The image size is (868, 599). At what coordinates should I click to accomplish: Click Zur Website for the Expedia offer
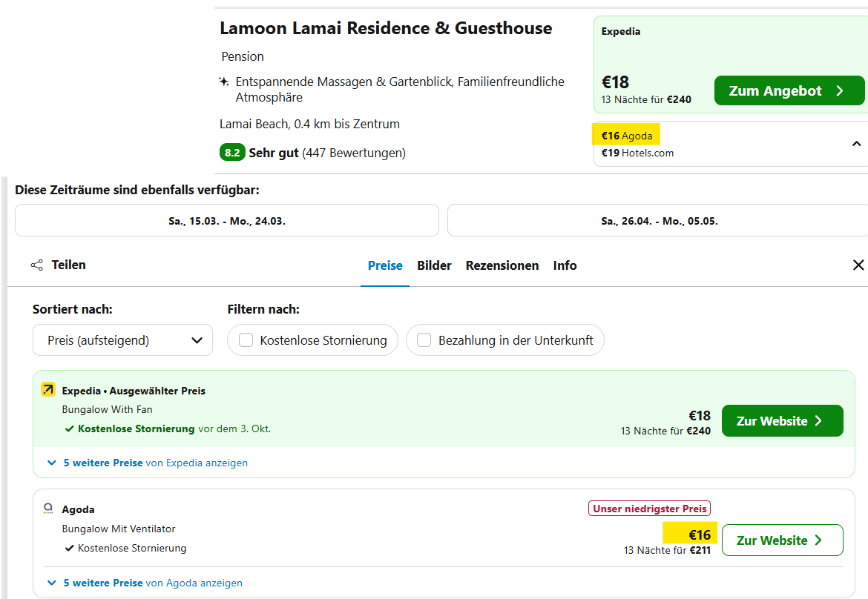click(x=782, y=421)
